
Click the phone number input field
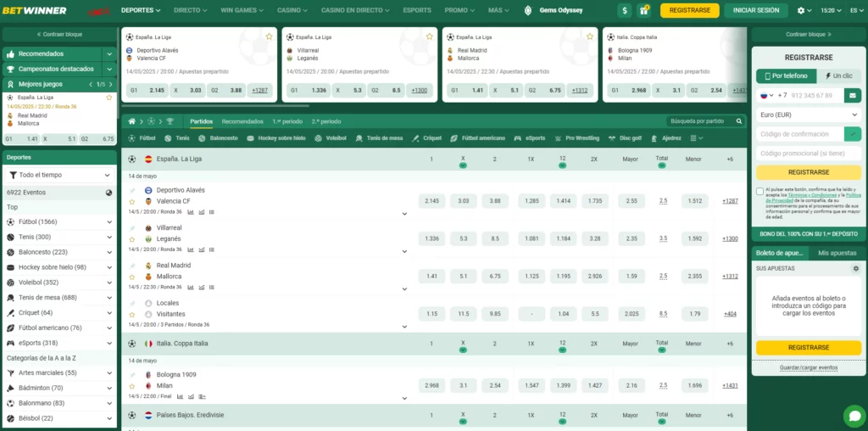pyautogui.click(x=817, y=95)
